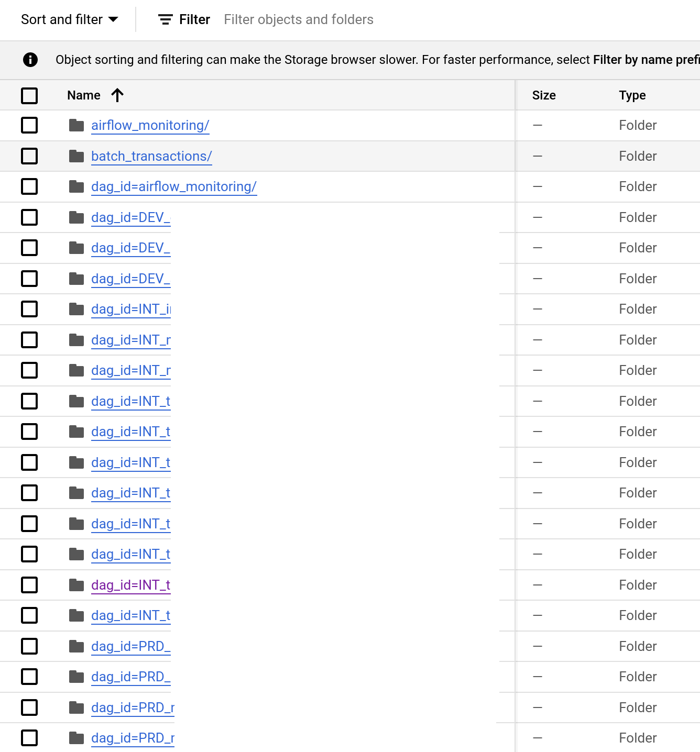Toggle the select-all checkbox in the header
Image resolution: width=700 pixels, height=752 pixels.
click(29, 95)
